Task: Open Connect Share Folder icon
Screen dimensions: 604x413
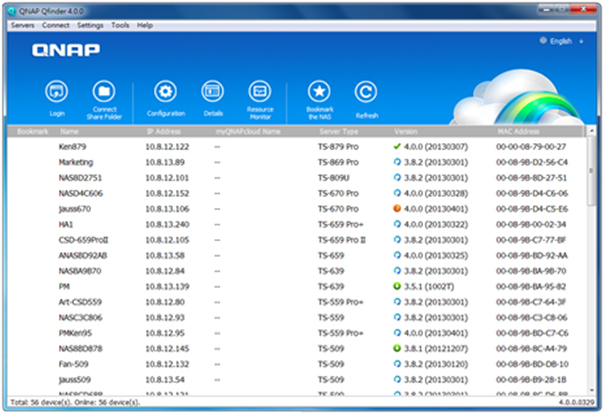Action: (x=104, y=92)
